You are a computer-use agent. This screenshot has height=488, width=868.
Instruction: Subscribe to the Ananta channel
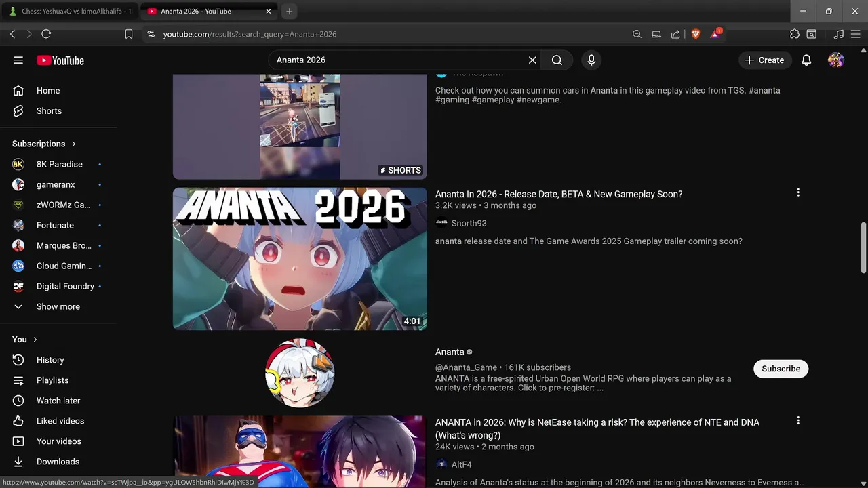781,369
